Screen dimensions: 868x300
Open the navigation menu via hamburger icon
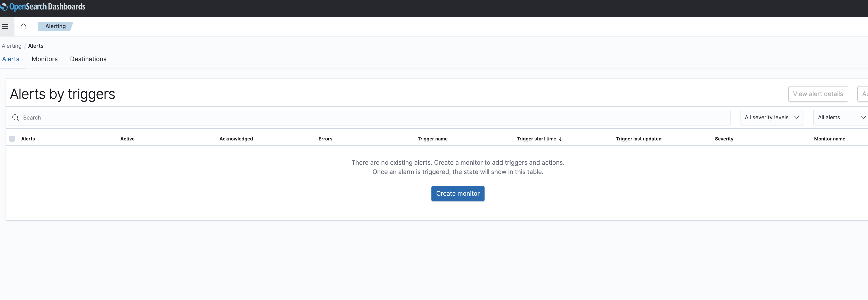point(5,26)
